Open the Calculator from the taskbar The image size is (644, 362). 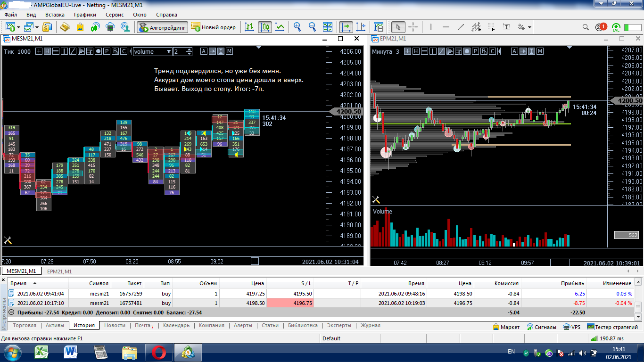(x=100, y=352)
